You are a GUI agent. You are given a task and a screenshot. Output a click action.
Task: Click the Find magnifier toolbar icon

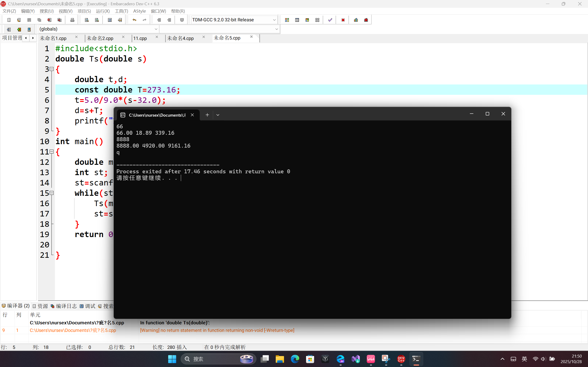point(87,20)
